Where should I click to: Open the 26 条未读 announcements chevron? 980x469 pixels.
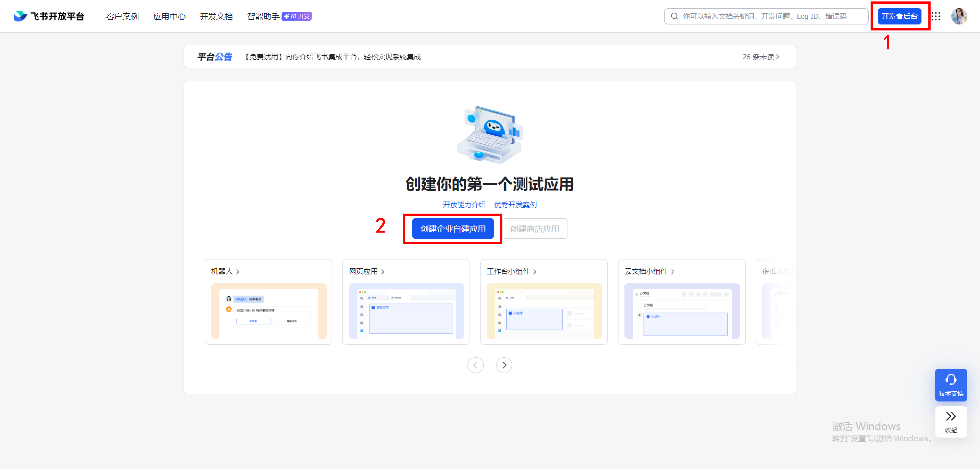point(778,56)
